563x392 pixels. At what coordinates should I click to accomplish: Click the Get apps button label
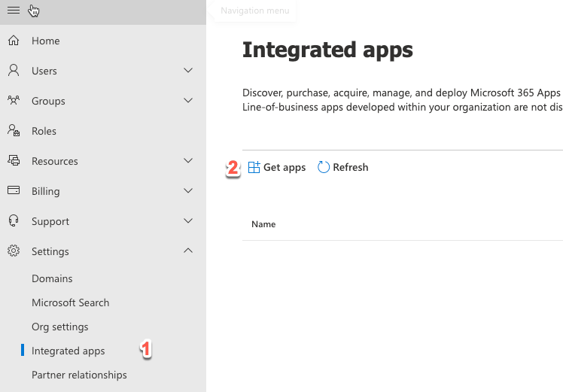(x=285, y=167)
